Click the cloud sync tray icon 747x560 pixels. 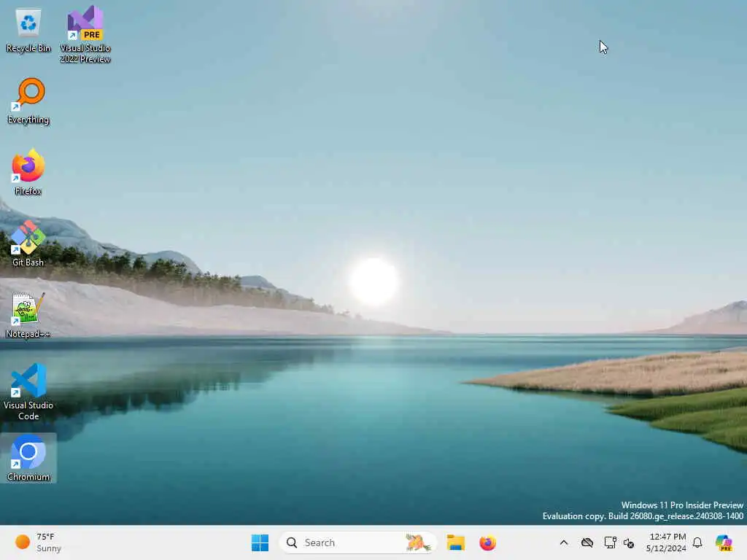587,542
